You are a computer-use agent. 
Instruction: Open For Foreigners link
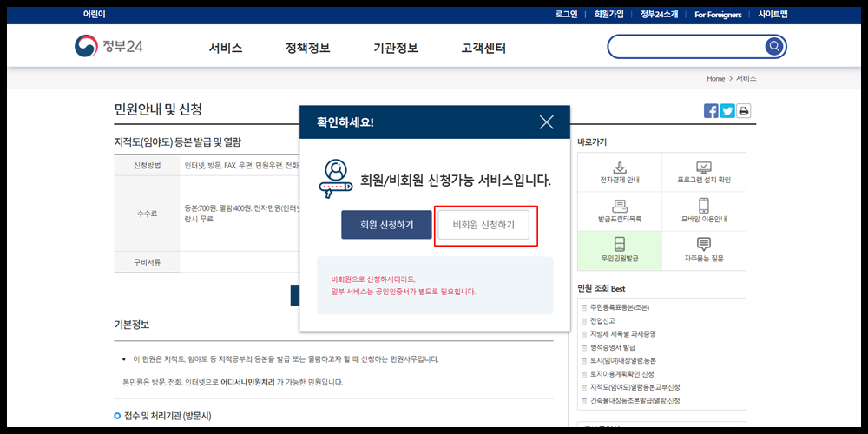pos(718,15)
